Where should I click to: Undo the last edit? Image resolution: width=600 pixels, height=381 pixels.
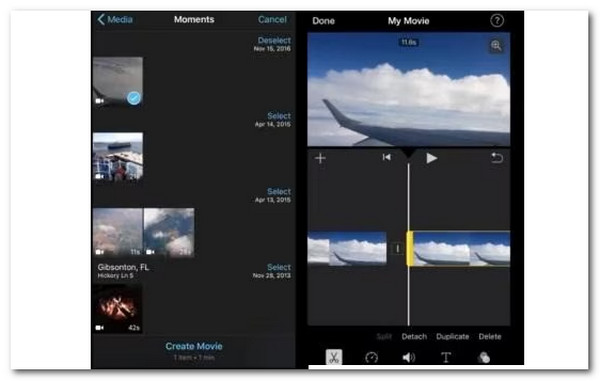tap(497, 158)
